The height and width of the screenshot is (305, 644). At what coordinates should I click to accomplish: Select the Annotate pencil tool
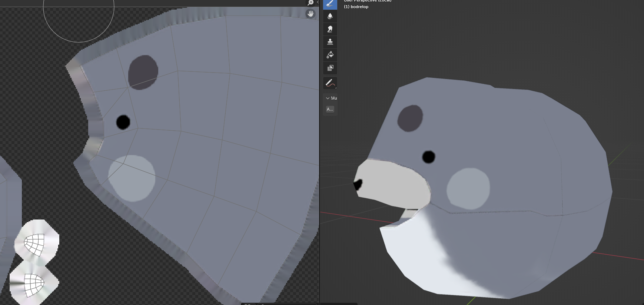pyautogui.click(x=330, y=83)
